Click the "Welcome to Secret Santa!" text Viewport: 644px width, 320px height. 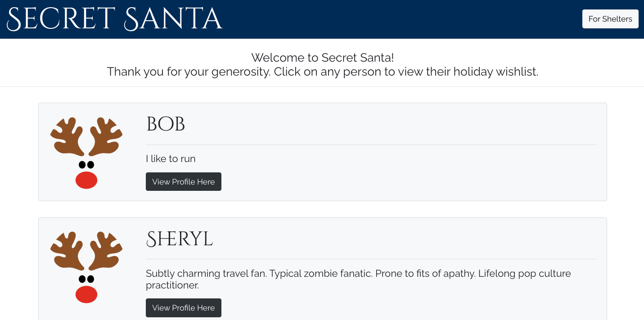click(x=322, y=58)
